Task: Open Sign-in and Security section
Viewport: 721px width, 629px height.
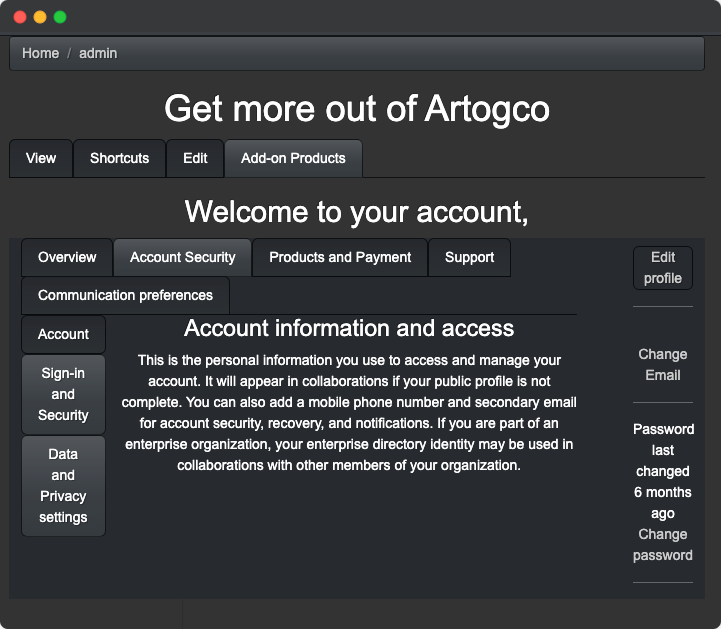Action: [63, 394]
